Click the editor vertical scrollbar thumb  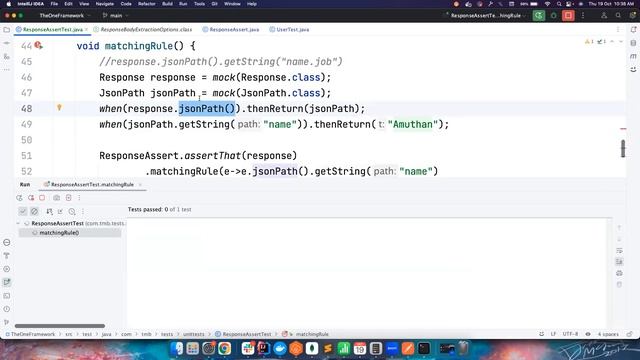coord(623,149)
